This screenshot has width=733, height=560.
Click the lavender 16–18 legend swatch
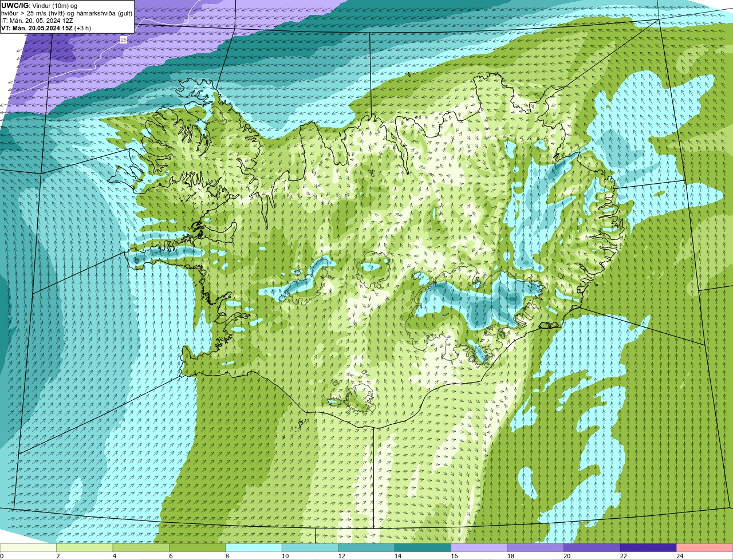(479, 547)
